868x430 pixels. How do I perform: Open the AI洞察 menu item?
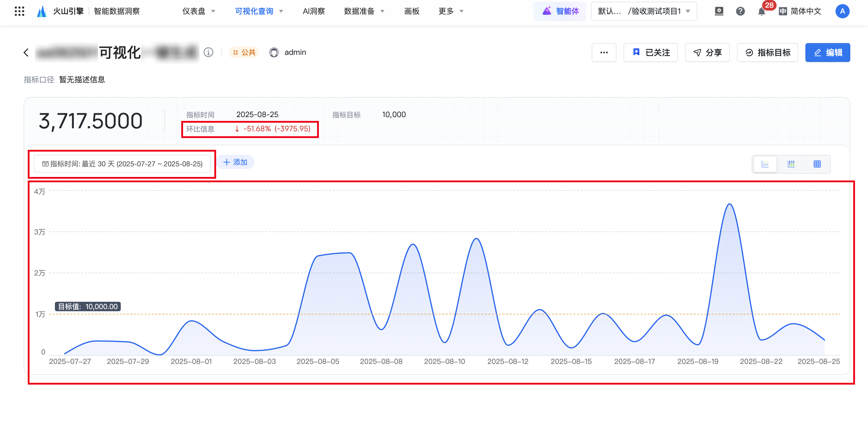tap(313, 12)
